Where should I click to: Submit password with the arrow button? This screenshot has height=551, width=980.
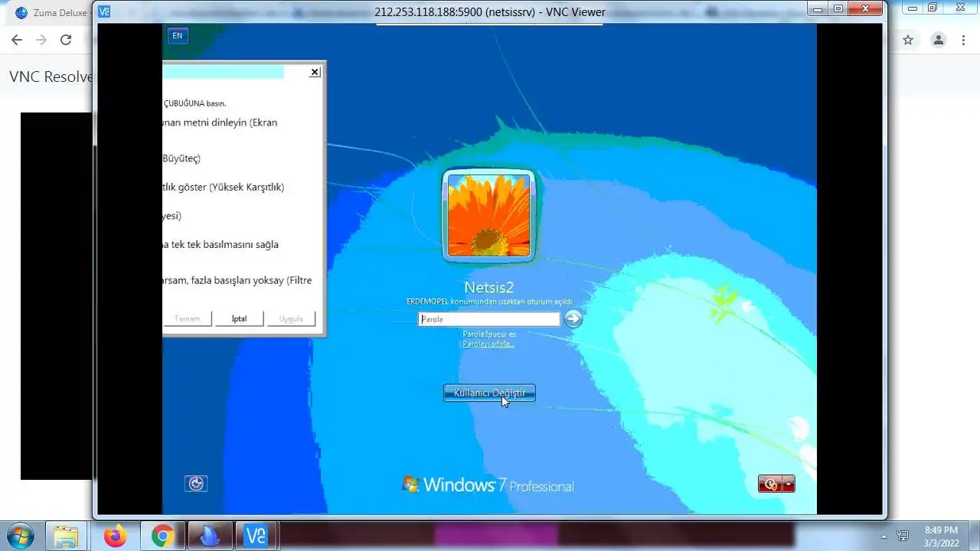click(573, 319)
